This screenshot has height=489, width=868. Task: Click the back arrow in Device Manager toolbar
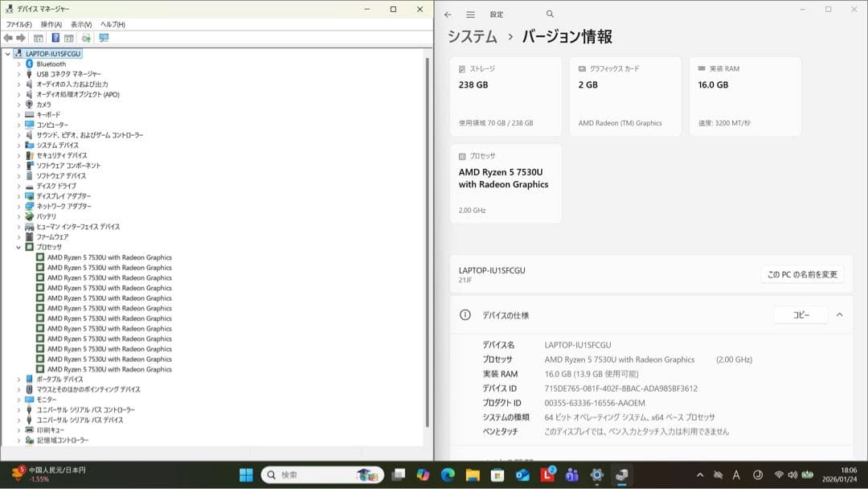click(x=8, y=37)
